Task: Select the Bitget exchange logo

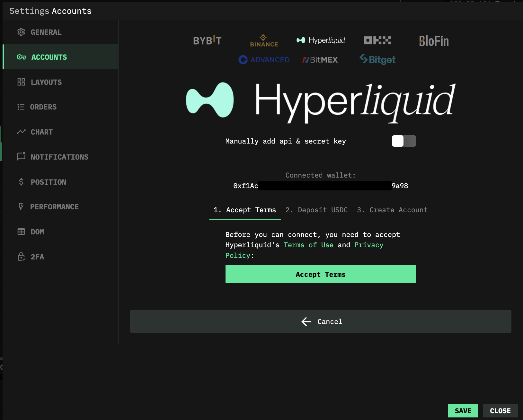Action: (x=377, y=60)
